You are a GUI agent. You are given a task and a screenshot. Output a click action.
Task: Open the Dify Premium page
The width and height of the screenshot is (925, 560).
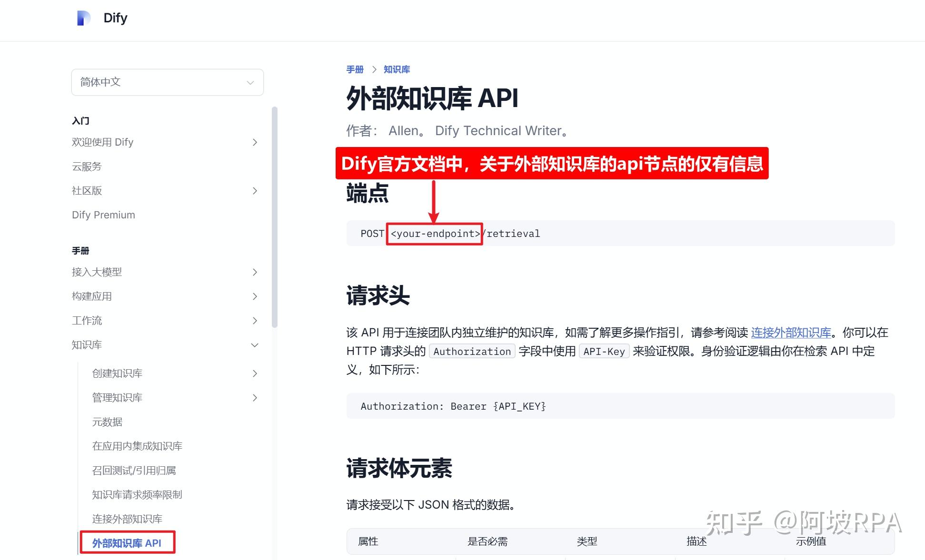click(103, 215)
